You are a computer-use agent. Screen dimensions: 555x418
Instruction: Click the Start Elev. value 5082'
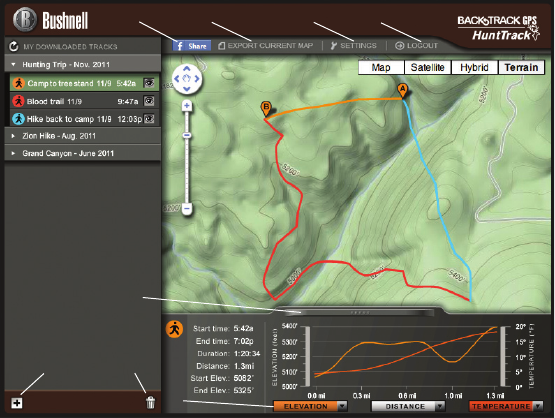tap(244, 378)
